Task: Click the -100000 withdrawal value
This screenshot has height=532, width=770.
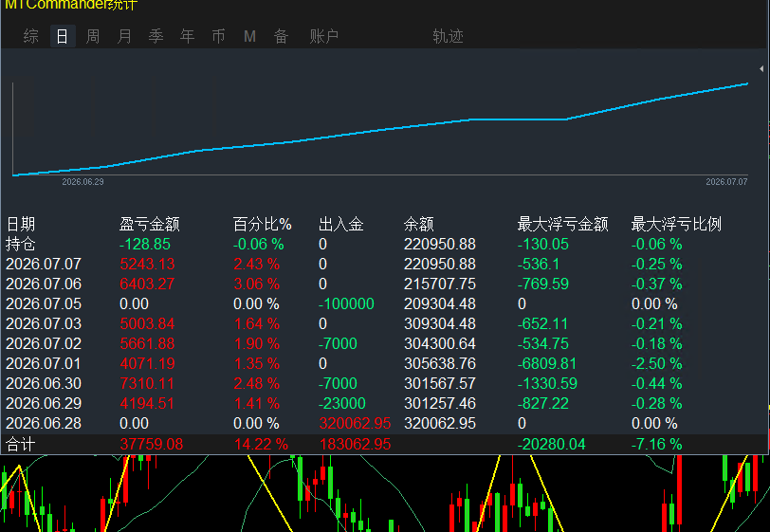Action: pos(346,304)
